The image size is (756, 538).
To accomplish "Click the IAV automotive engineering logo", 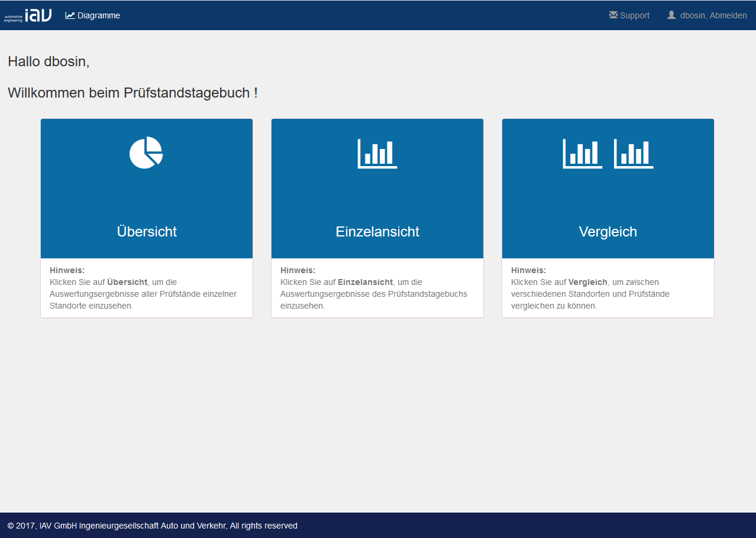I will tap(28, 15).
